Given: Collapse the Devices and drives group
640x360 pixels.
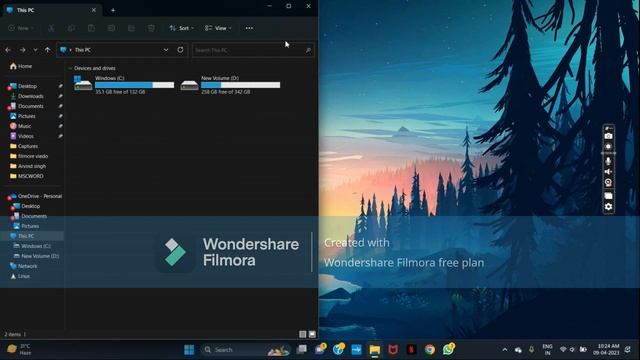Looking at the screenshot, I should [x=70, y=68].
